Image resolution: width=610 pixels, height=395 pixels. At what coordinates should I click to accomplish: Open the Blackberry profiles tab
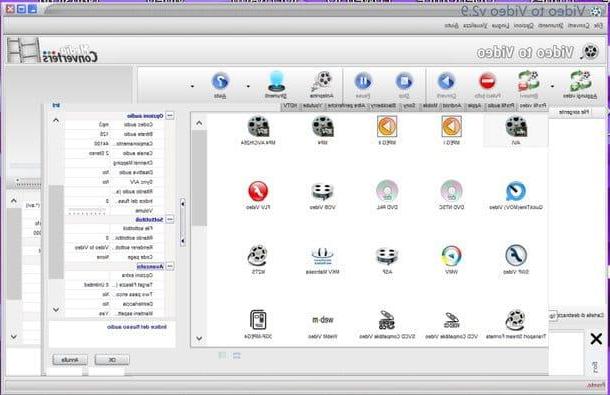(383, 105)
